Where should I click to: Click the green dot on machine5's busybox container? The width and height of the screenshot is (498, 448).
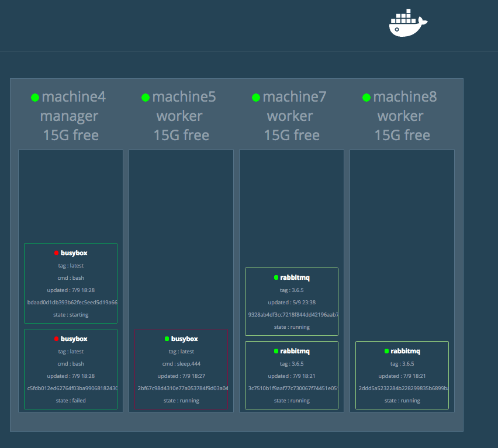tap(166, 338)
